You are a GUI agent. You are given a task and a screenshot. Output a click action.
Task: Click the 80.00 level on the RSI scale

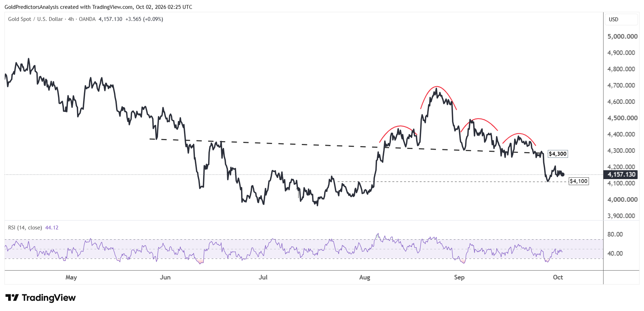pos(615,234)
